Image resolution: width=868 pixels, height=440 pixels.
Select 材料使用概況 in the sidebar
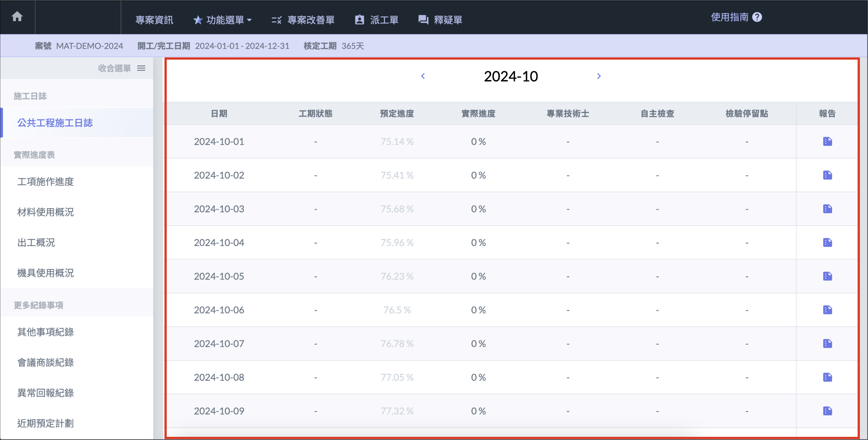click(x=45, y=212)
